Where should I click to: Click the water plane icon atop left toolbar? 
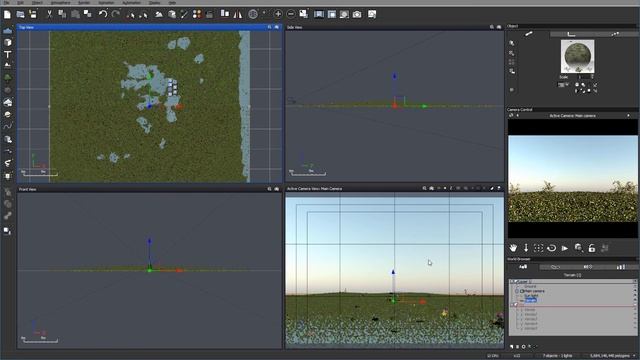point(7,31)
